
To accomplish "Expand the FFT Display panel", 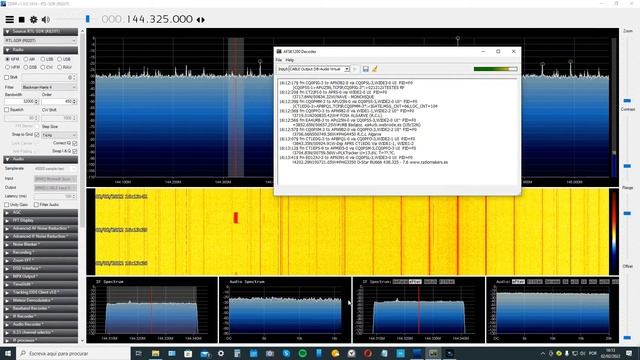I will [x=40, y=220].
